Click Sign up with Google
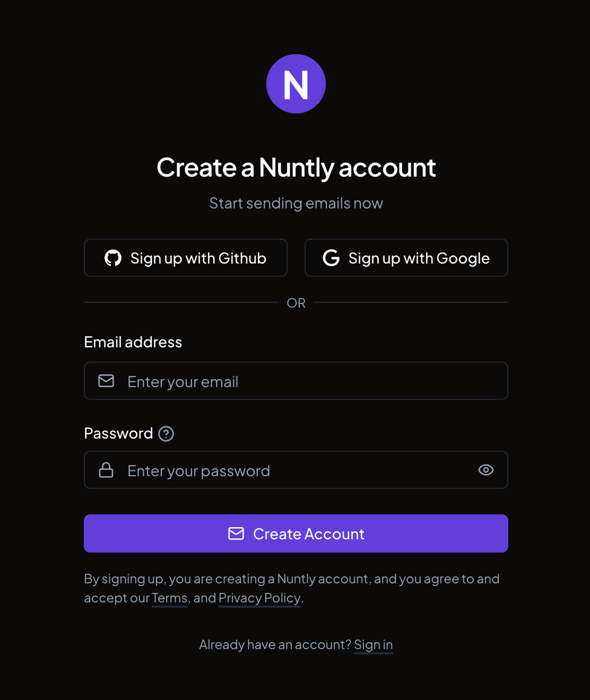This screenshot has width=590, height=700. [x=406, y=258]
